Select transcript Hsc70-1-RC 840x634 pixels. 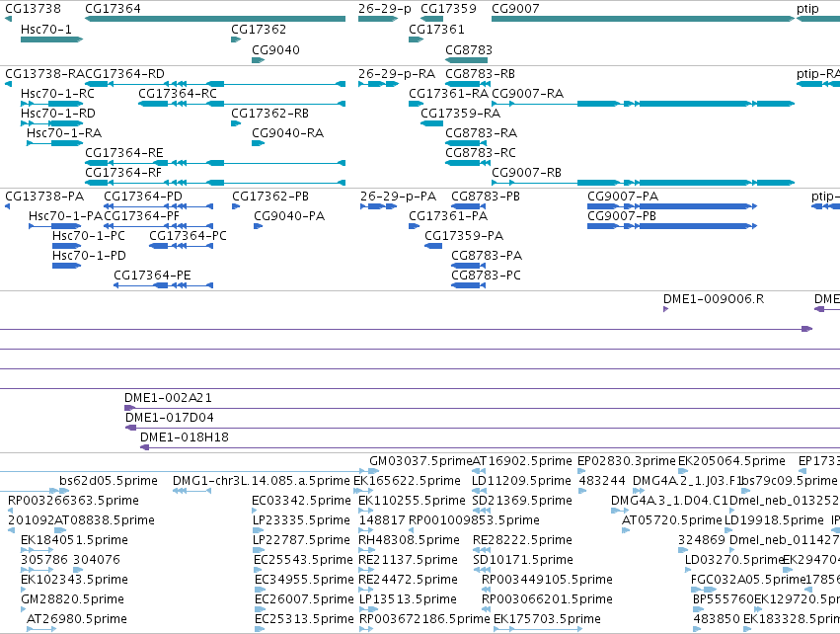point(51,104)
